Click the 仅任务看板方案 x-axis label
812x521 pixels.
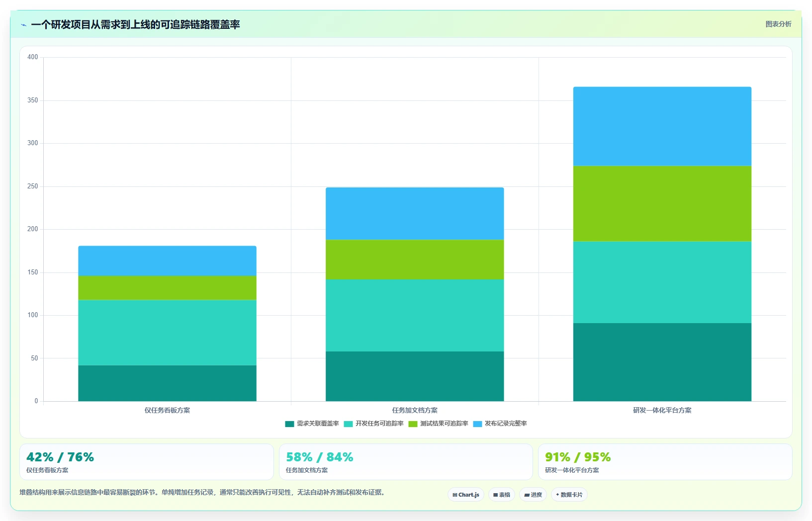click(x=167, y=410)
